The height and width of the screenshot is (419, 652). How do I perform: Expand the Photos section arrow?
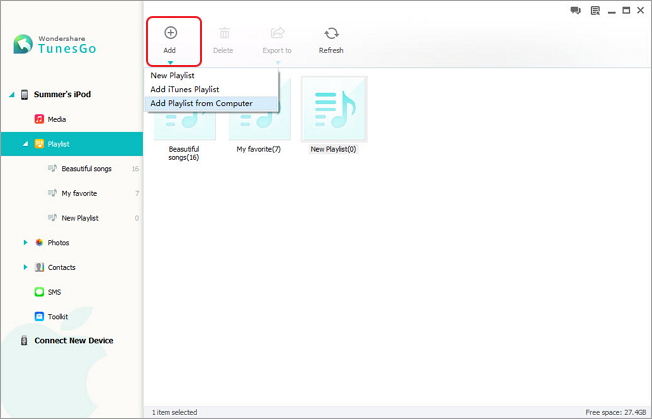[x=25, y=242]
